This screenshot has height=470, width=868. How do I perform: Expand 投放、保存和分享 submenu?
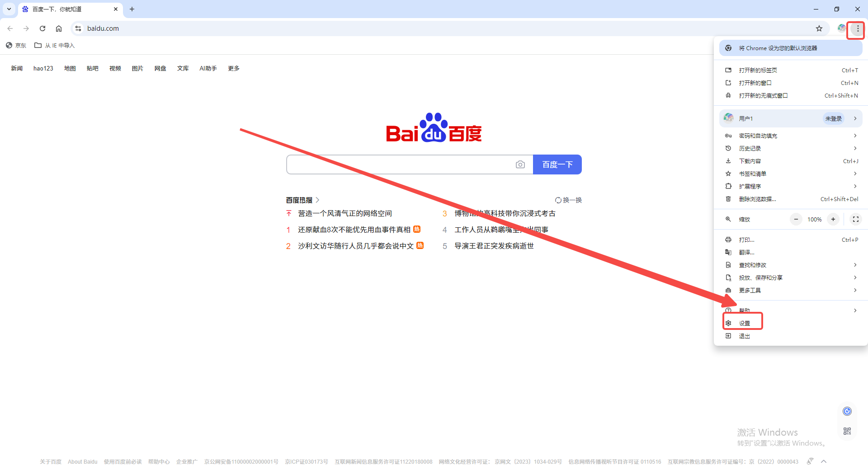791,277
